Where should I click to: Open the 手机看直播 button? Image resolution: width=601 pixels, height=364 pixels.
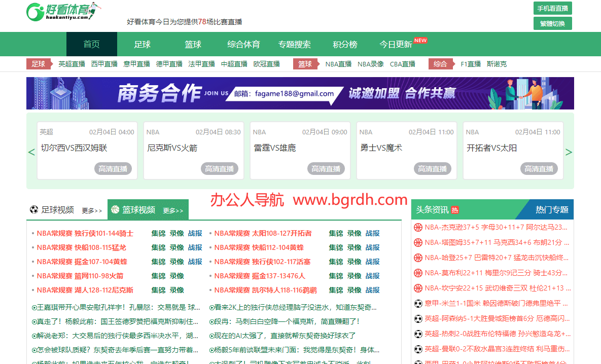click(x=552, y=9)
